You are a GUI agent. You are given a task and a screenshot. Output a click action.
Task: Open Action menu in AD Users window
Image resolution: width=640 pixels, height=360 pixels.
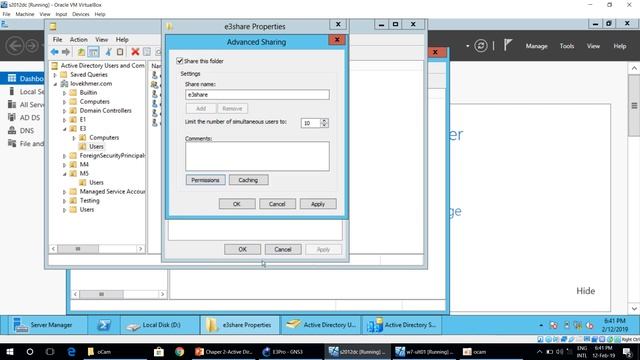click(x=78, y=40)
